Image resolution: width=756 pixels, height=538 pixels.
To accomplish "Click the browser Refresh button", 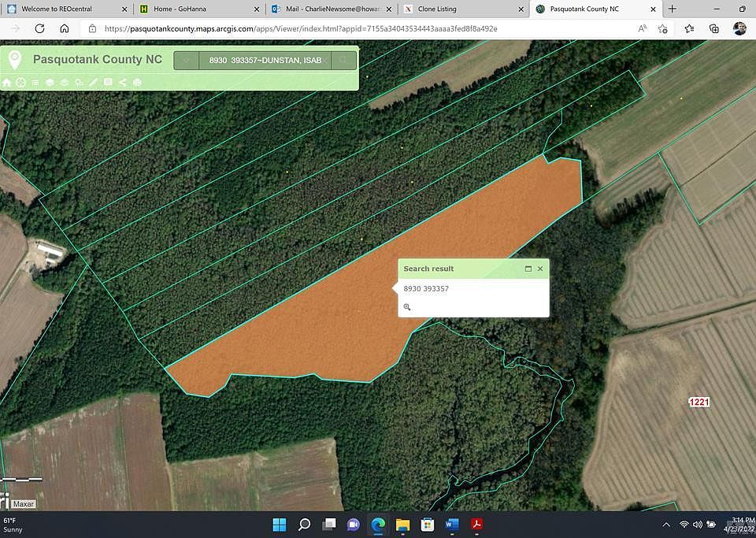I will click(39, 28).
